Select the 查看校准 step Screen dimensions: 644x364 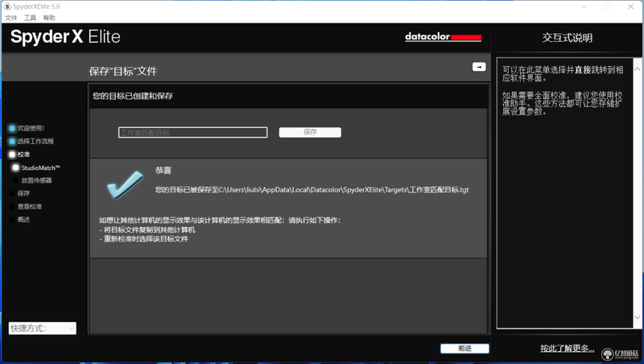tap(26, 206)
